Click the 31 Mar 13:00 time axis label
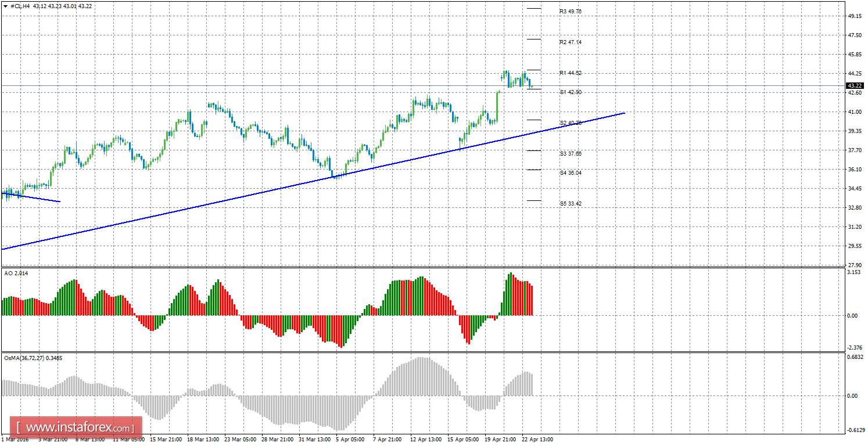The image size is (868, 446). pyautogui.click(x=314, y=440)
